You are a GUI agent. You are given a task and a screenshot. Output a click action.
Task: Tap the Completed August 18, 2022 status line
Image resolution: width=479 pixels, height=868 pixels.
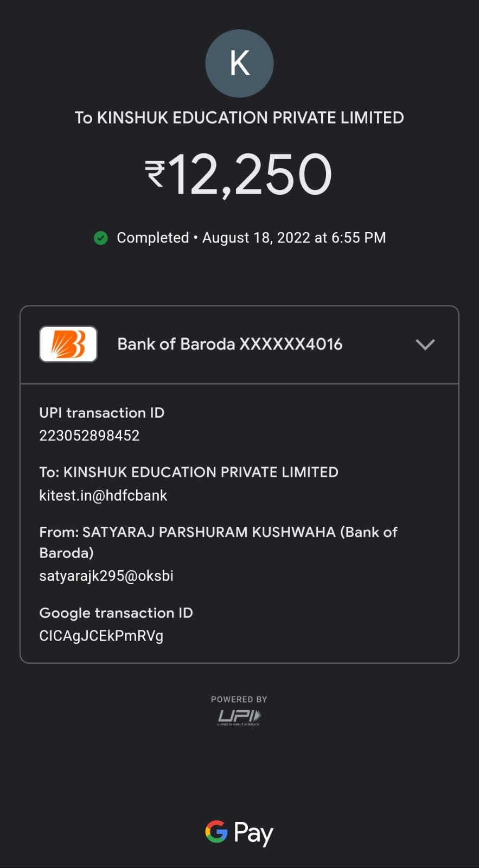coord(251,238)
